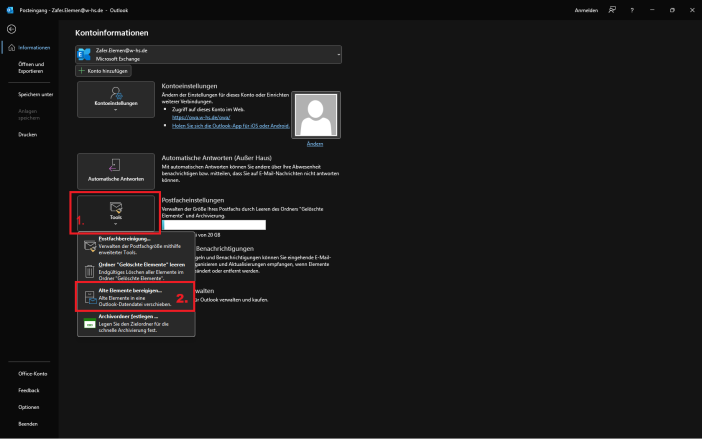Click the Exchange account logo icon
The width and height of the screenshot is (702, 439).
[85, 54]
